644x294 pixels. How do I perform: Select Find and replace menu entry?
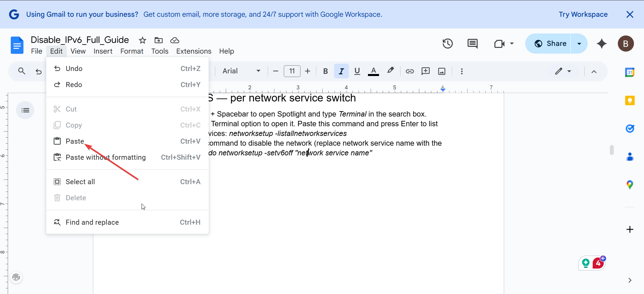pos(92,222)
